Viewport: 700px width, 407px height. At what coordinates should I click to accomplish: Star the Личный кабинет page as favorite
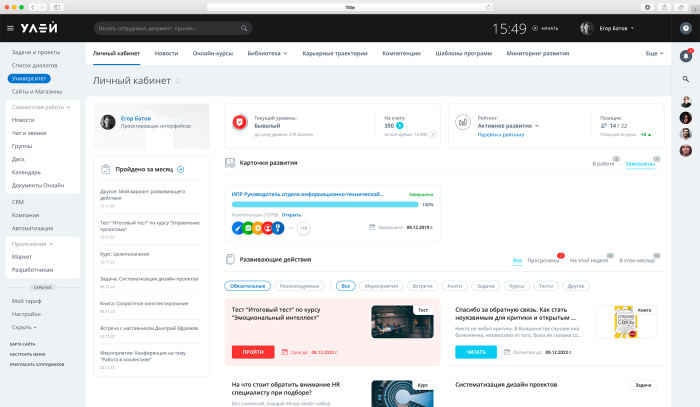pyautogui.click(x=178, y=80)
